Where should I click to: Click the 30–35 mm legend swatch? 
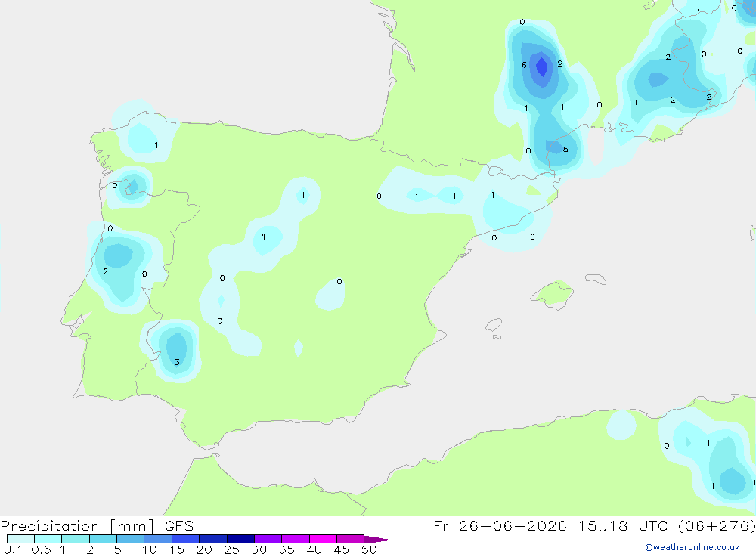pos(268,539)
